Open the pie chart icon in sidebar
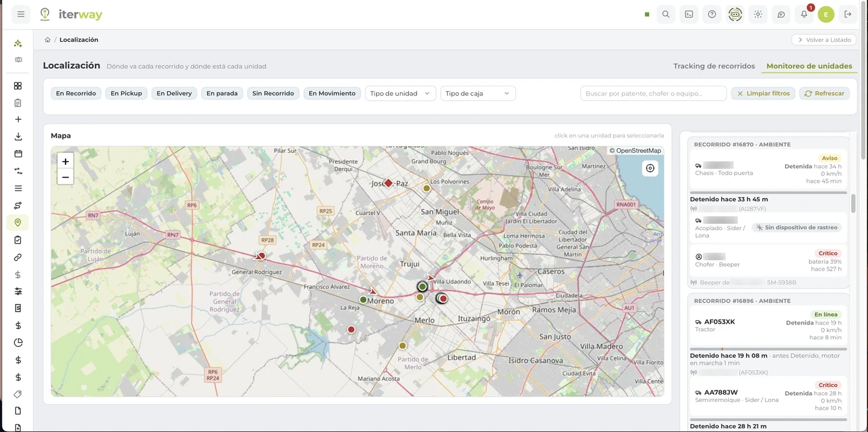The width and height of the screenshot is (868, 432). point(18,342)
